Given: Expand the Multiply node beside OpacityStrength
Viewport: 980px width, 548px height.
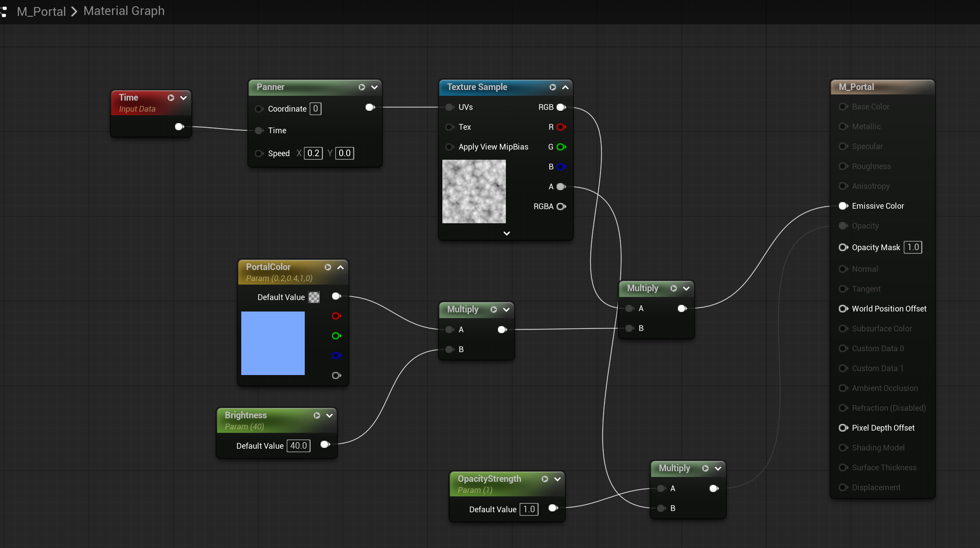Looking at the screenshot, I should click(718, 469).
